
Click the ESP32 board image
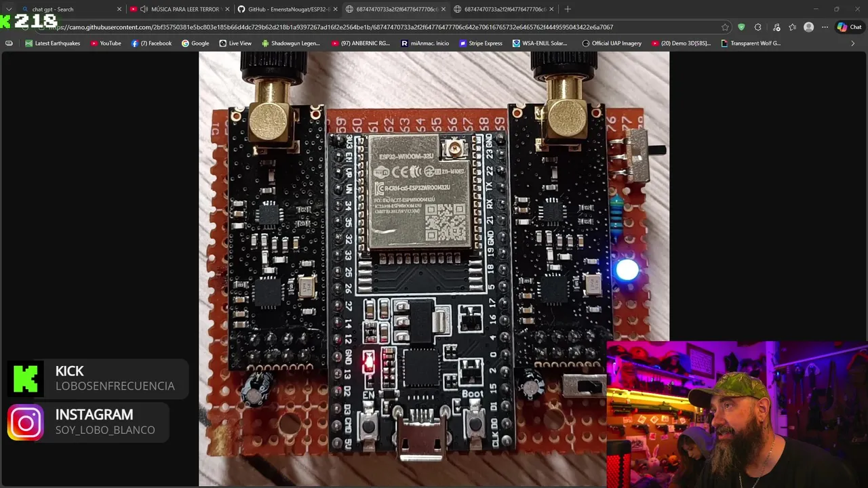(434, 269)
